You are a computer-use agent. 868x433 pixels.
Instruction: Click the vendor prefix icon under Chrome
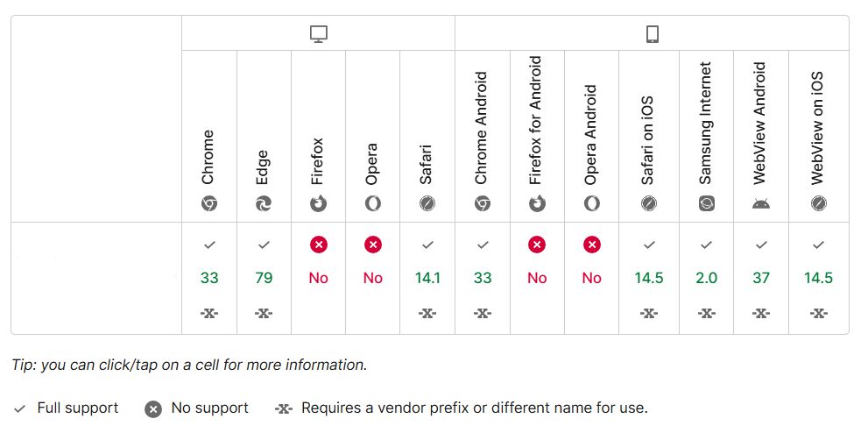click(x=209, y=313)
